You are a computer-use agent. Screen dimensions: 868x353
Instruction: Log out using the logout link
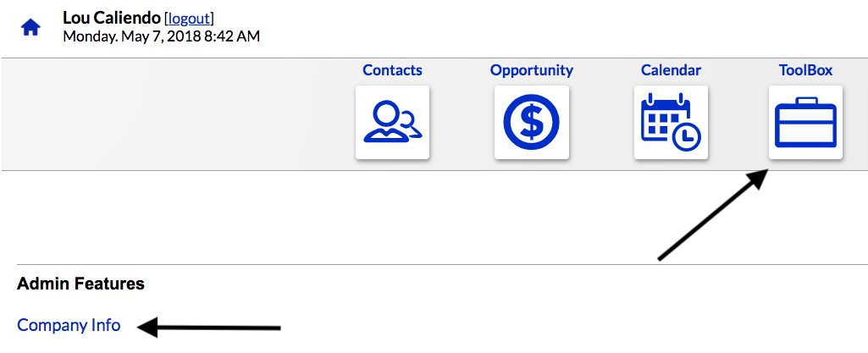[190, 18]
